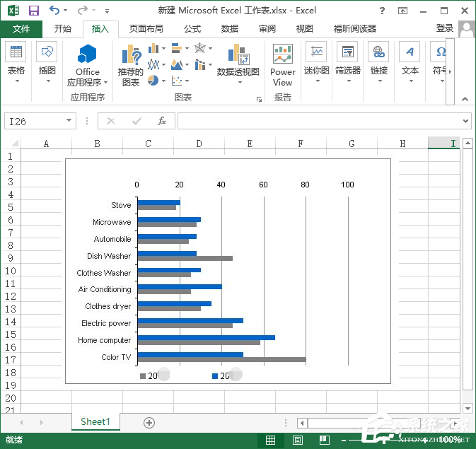Click the Insert Function fx button

pyautogui.click(x=161, y=121)
